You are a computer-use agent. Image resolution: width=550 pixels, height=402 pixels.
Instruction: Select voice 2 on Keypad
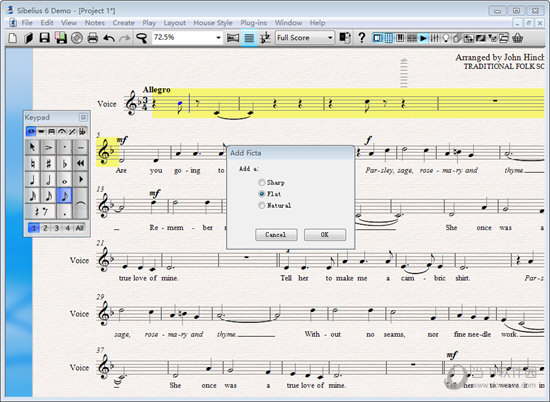(x=45, y=228)
